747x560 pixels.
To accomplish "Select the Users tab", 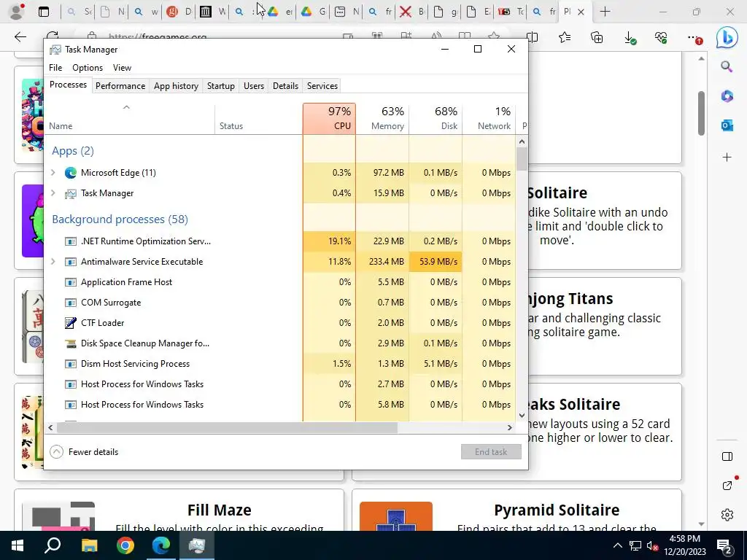I will click(253, 86).
